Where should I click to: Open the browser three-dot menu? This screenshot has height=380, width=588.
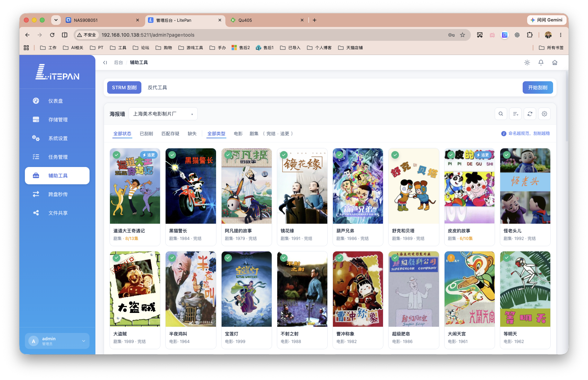(x=561, y=35)
